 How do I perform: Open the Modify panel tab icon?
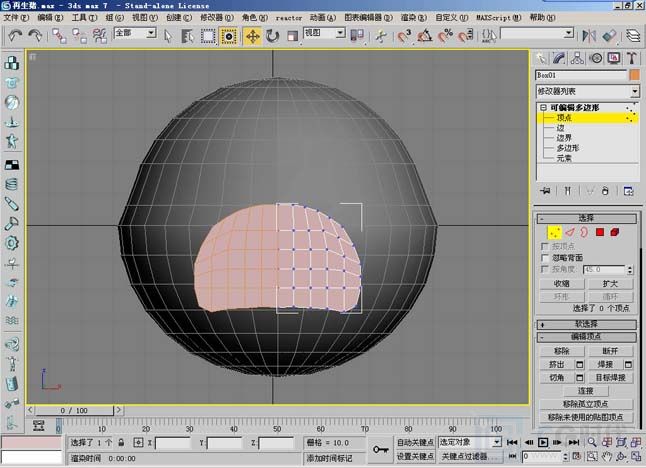pos(559,58)
